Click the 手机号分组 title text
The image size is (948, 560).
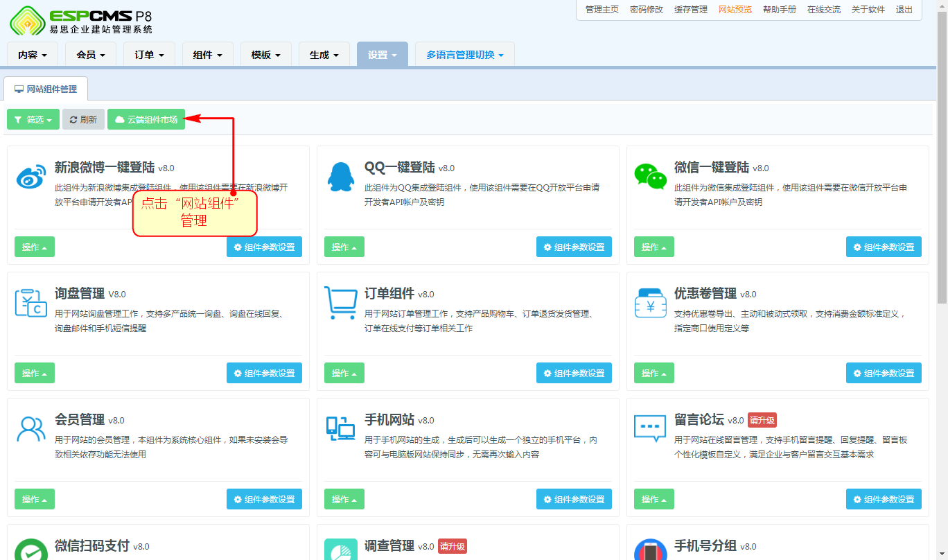705,545
